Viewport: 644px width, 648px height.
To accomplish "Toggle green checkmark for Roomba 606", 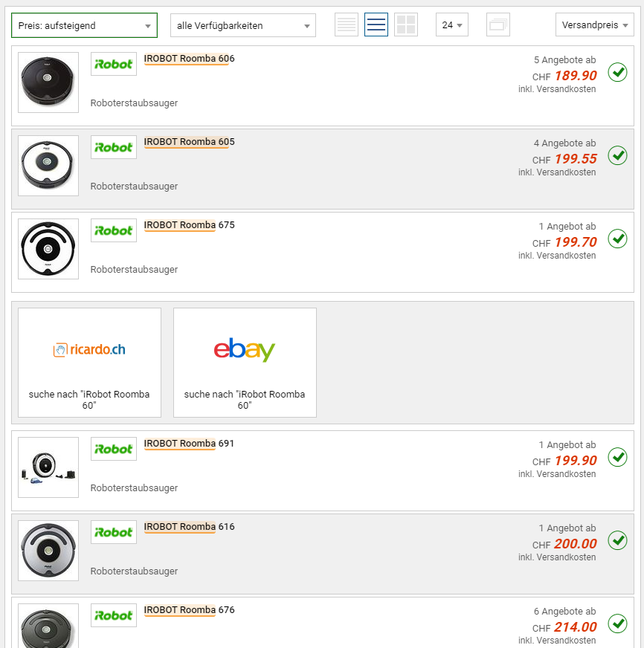I will (x=617, y=72).
